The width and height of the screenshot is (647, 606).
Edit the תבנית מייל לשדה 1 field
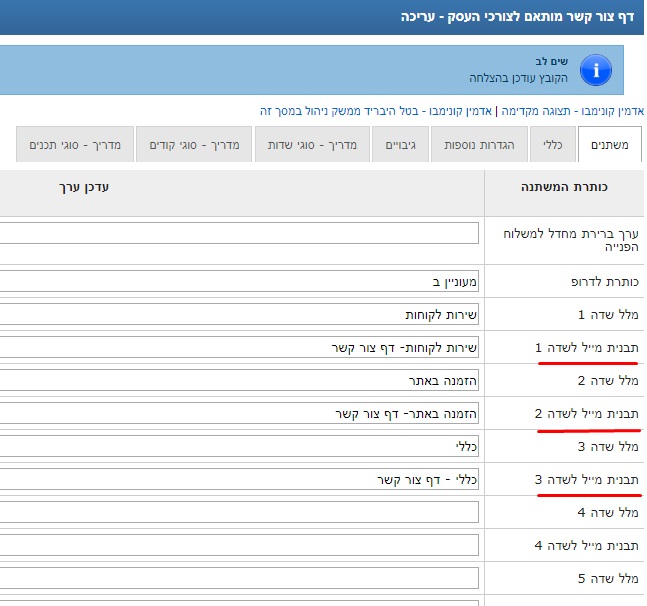239,347
